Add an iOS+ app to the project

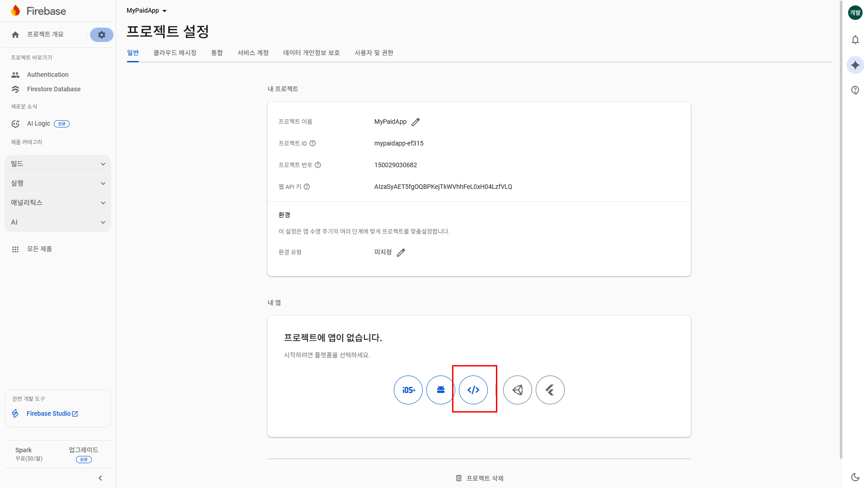tap(408, 390)
